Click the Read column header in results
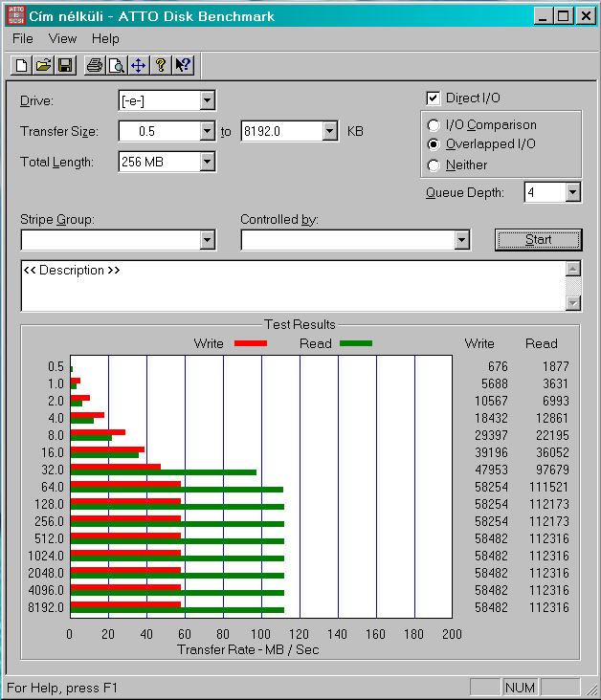Image resolution: width=601 pixels, height=700 pixels. pyautogui.click(x=542, y=343)
